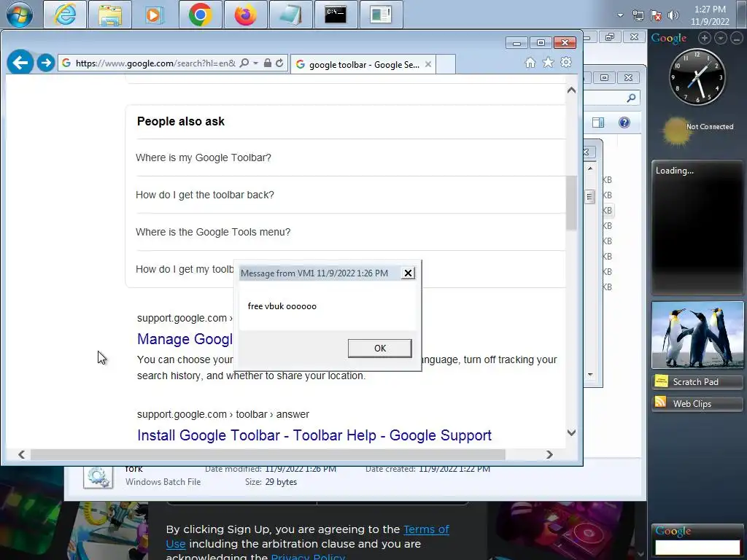Launch Windows Media Player from taskbar

pyautogui.click(x=153, y=15)
